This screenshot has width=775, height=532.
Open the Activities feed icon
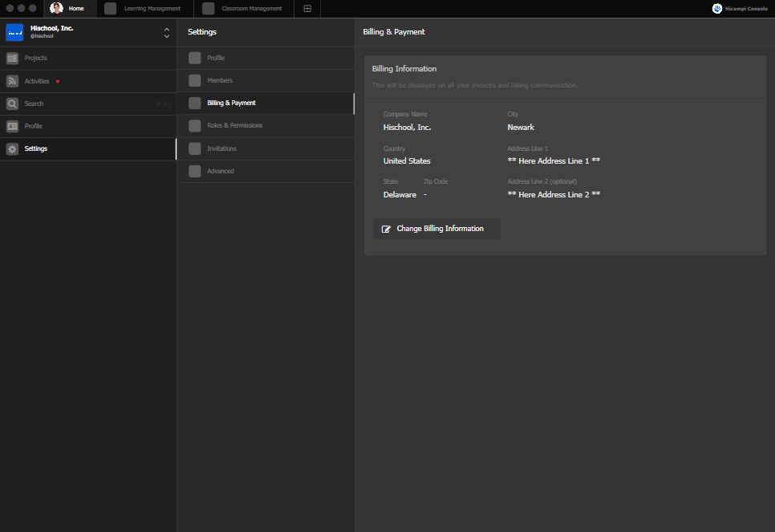pyautogui.click(x=12, y=81)
